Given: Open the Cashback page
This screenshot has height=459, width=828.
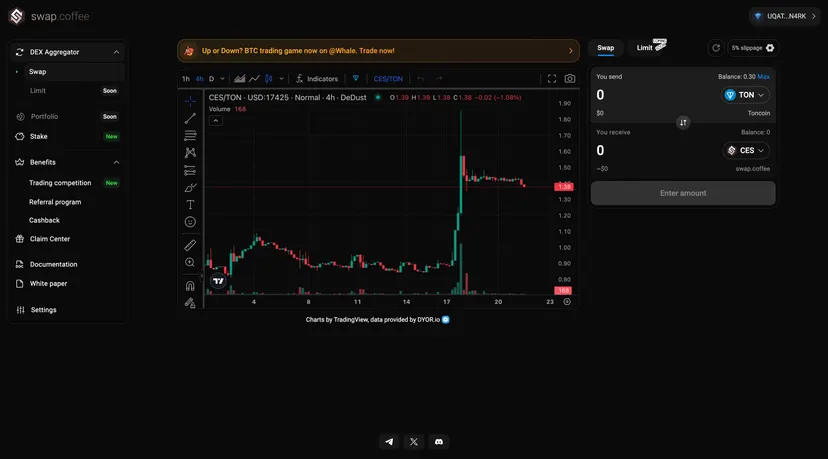Looking at the screenshot, I should 44,220.
